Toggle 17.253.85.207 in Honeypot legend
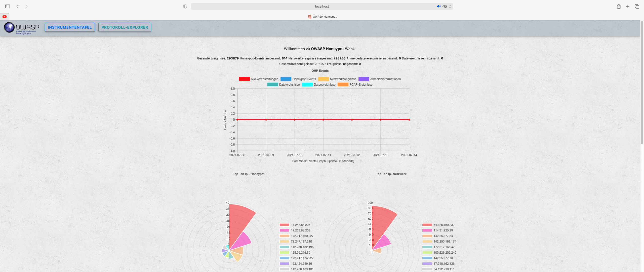The height and width of the screenshot is (272, 644). point(295,225)
